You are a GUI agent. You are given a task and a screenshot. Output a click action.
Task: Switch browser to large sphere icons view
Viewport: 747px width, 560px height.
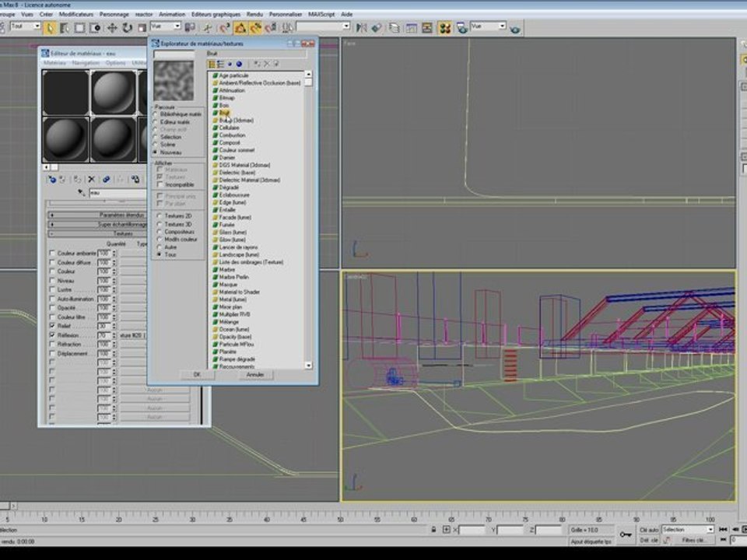[x=239, y=64]
